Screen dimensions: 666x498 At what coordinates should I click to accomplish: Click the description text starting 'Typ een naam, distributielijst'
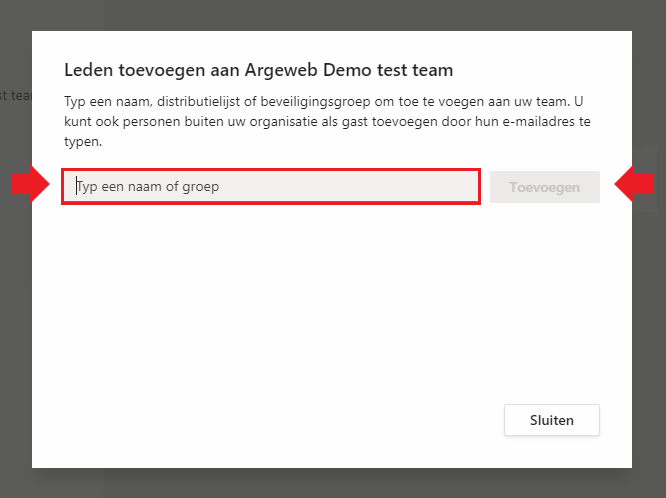click(x=327, y=122)
